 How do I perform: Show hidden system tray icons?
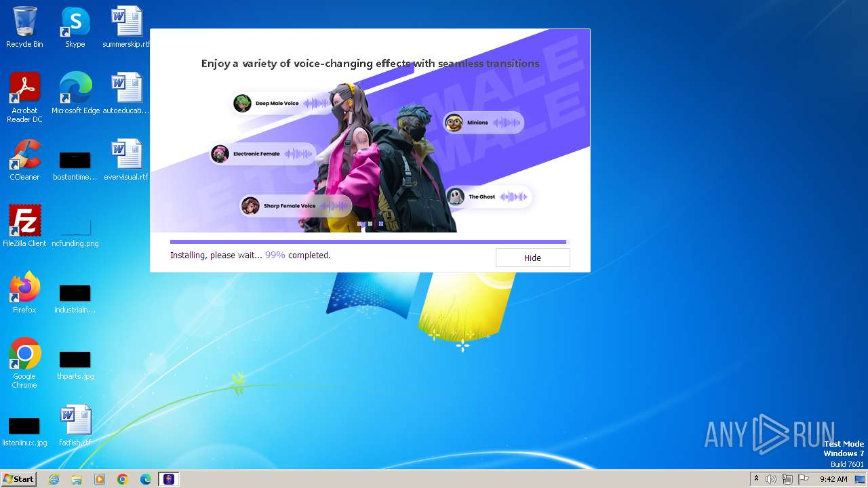[x=756, y=479]
